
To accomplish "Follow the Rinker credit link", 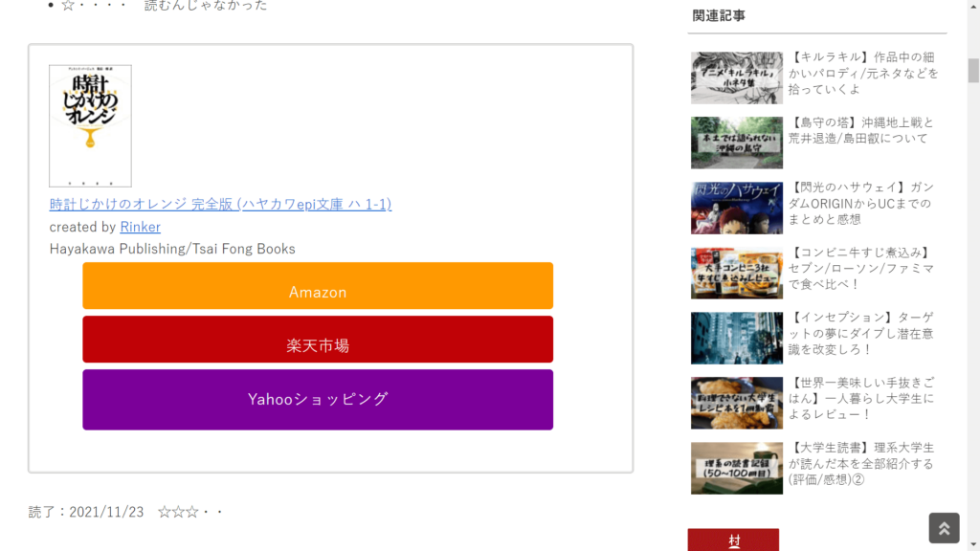I will 140,227.
